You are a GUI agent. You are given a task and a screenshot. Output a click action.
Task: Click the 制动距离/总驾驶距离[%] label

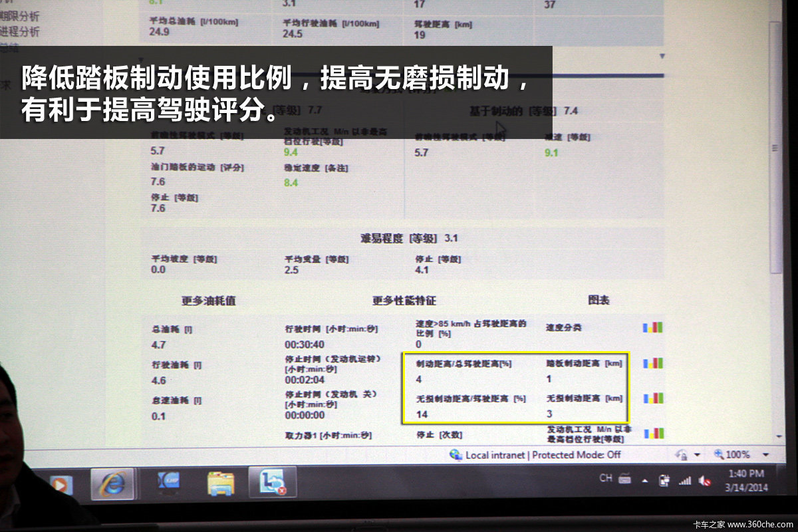click(x=464, y=364)
